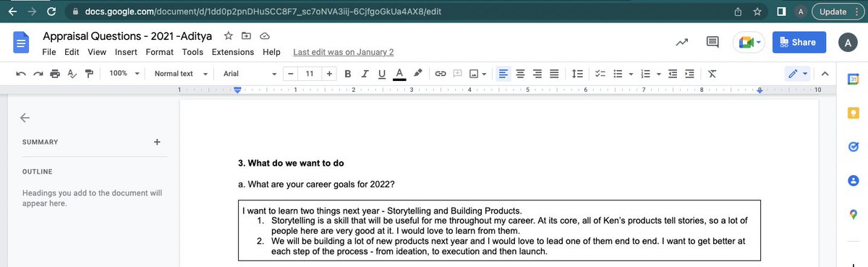The height and width of the screenshot is (267, 868).
Task: Click the font size field 11
Action: coord(310,73)
